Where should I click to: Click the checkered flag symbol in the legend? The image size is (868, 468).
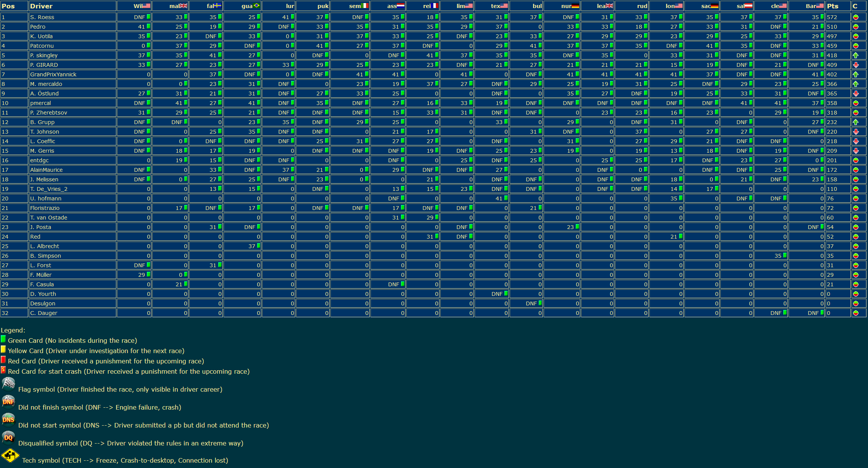click(8, 383)
